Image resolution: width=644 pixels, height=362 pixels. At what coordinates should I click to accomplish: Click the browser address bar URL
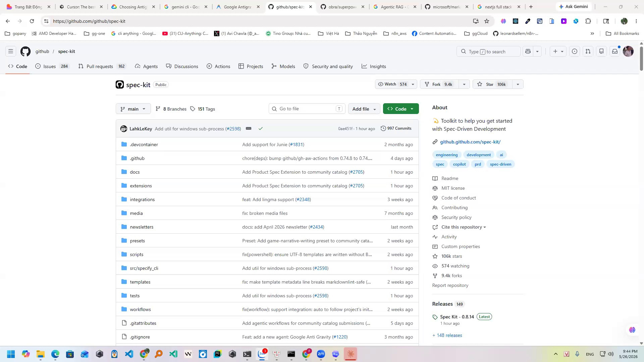coord(89,21)
